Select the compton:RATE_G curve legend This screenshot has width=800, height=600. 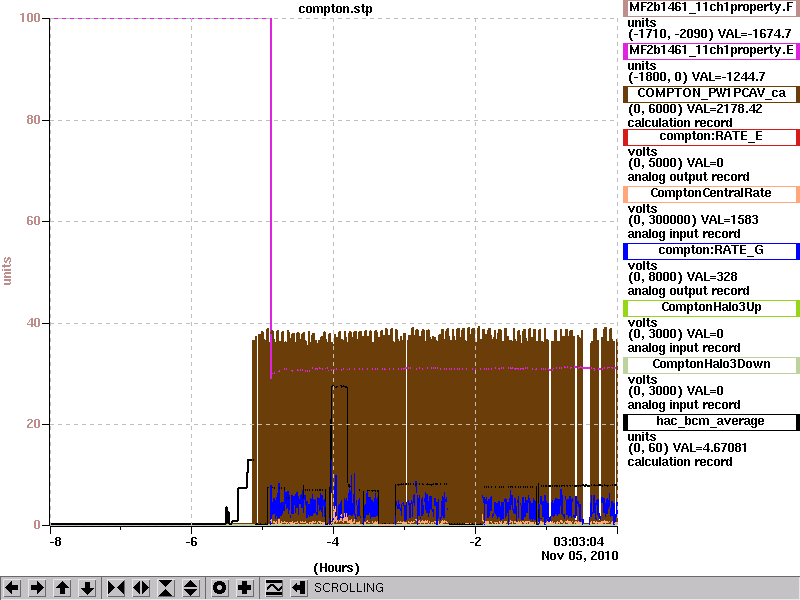711,251
